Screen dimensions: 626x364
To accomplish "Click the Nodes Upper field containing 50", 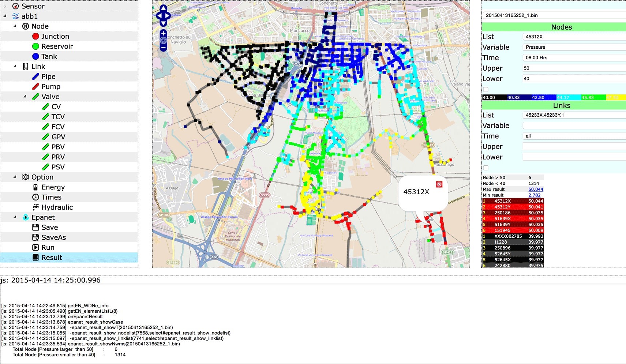I will (x=574, y=68).
